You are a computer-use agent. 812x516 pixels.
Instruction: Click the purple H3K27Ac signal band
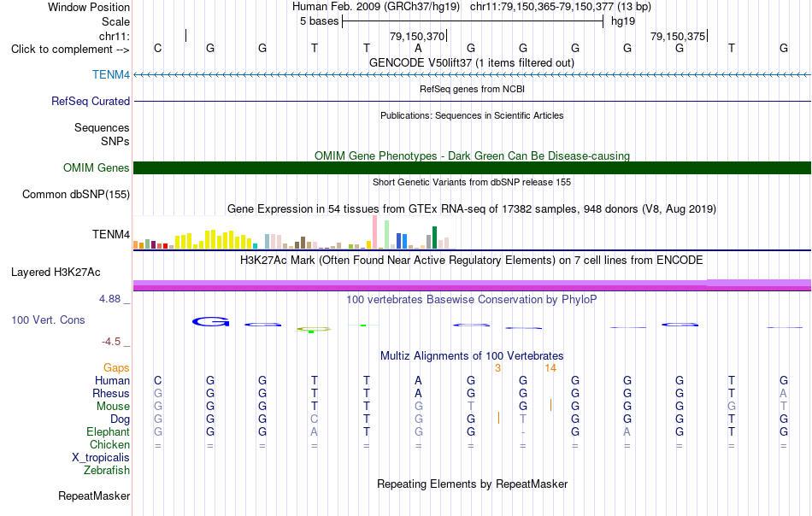pyautogui.click(x=472, y=285)
